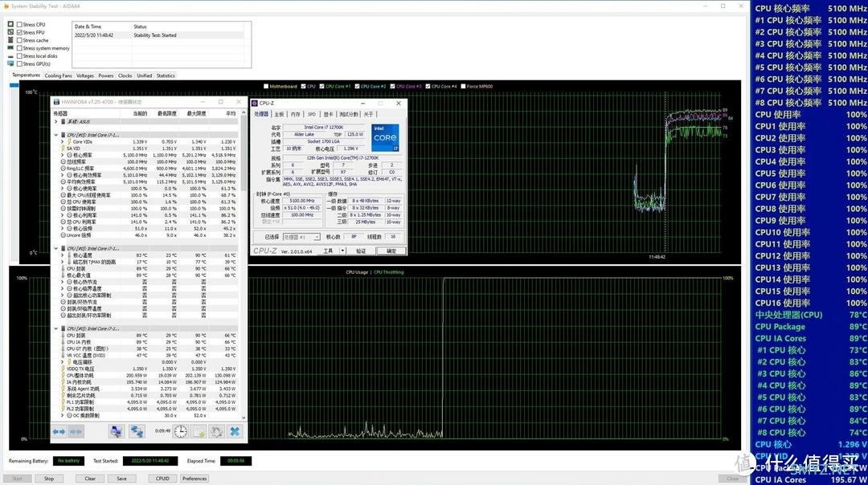The width and height of the screenshot is (868, 485).
Task: Click Stop button in AIDA64
Action: coord(49,479)
